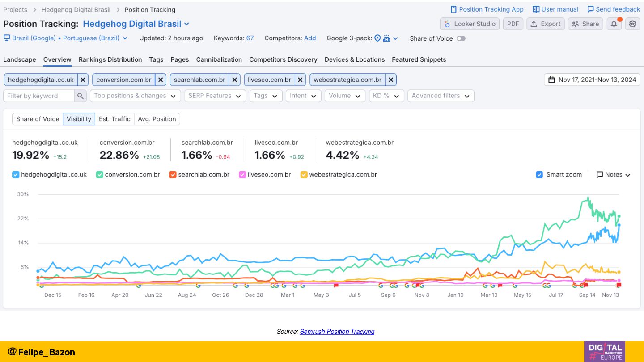Click the red flag note marker near Nov 13

619,285
